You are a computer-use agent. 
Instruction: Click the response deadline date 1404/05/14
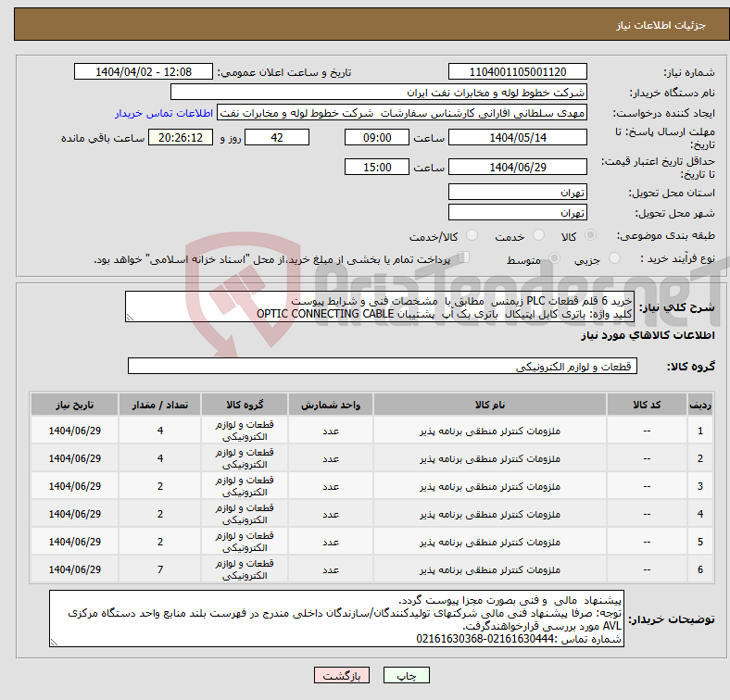(518, 137)
